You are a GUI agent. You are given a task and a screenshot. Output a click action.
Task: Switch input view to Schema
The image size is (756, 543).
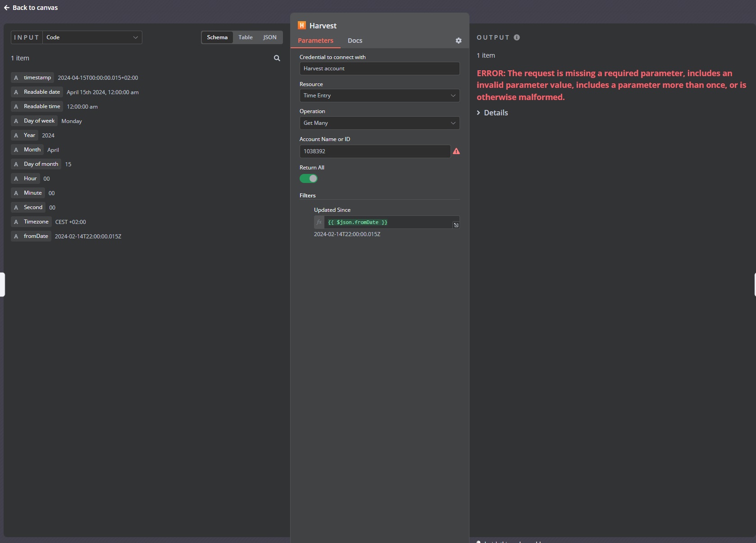pyautogui.click(x=217, y=37)
